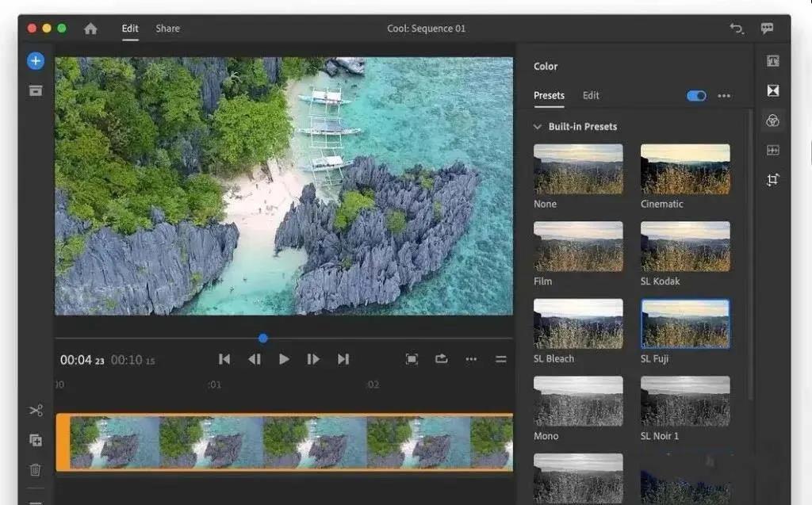Switch to the Edit tab in Color panel
The image size is (812, 505).
(590, 95)
